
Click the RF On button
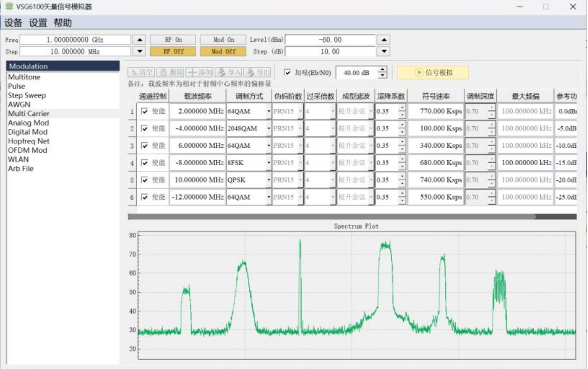pos(173,39)
